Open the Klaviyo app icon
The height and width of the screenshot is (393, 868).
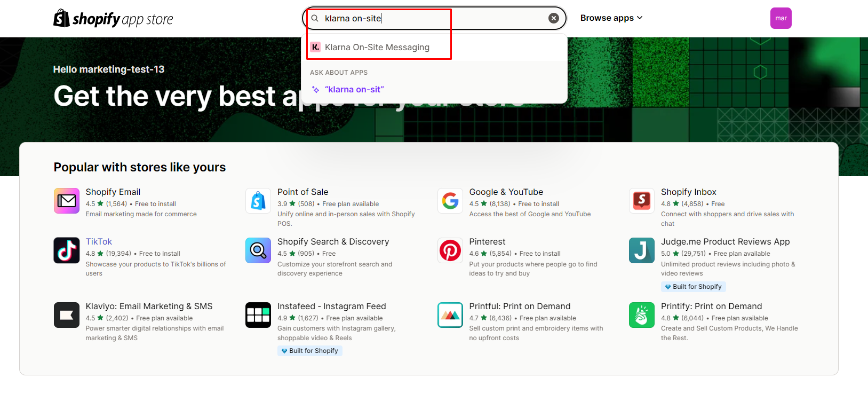tap(67, 315)
